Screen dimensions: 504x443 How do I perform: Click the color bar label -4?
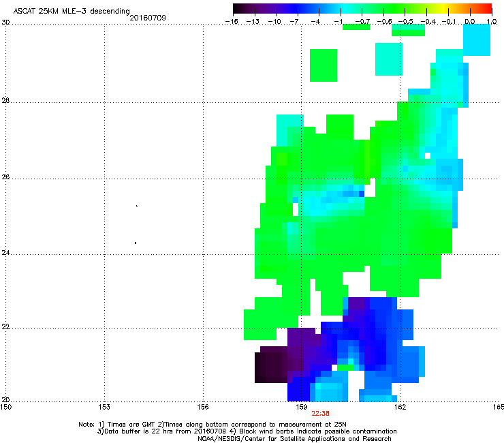tap(316, 22)
